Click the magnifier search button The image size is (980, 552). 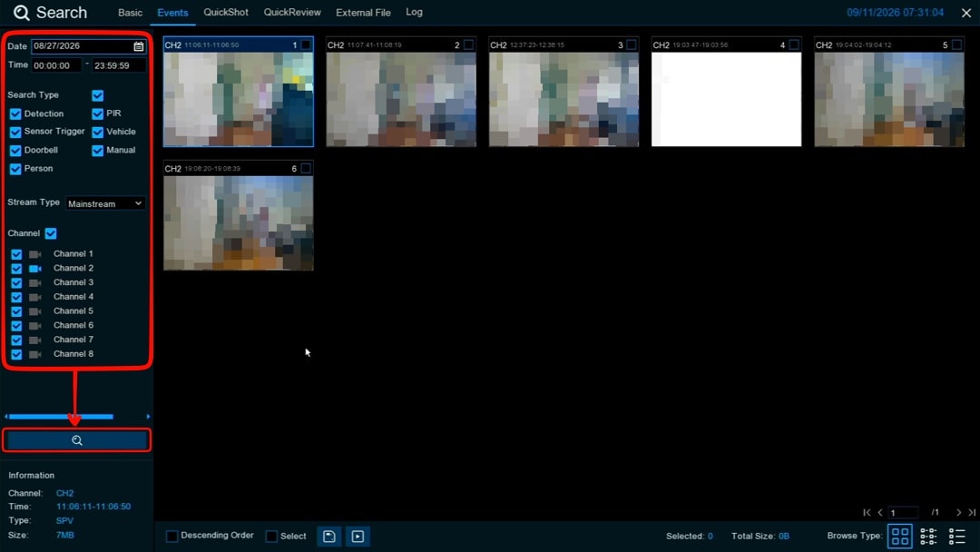click(x=77, y=440)
